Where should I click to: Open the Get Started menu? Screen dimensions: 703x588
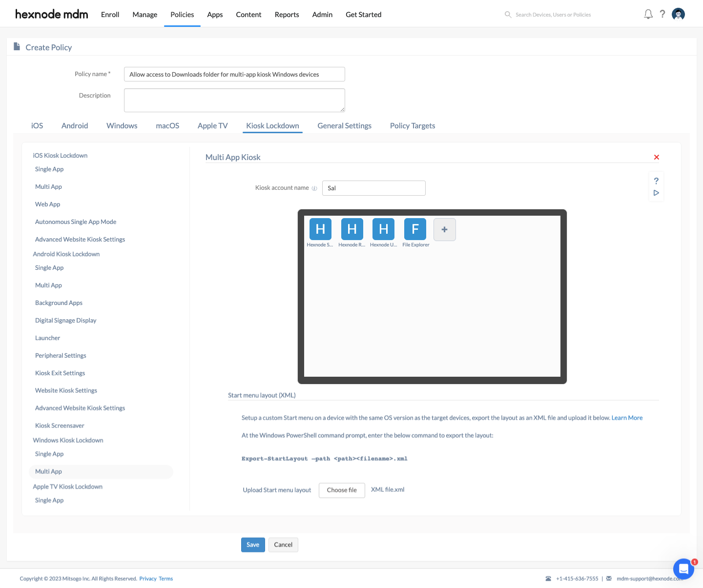click(364, 15)
